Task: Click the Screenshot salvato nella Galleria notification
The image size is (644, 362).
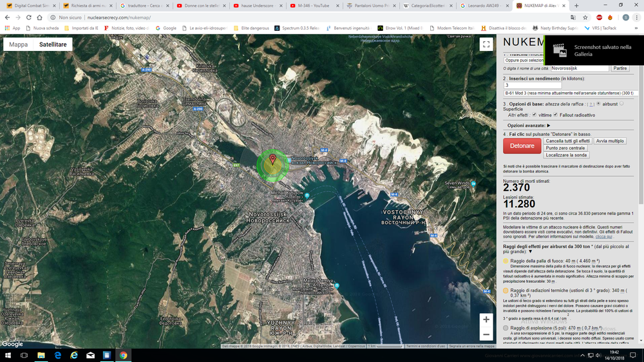Action: pos(594,50)
